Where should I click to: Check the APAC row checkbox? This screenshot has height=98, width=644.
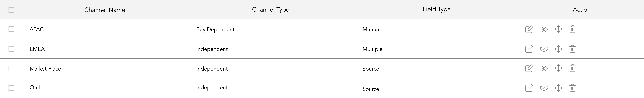point(11,29)
